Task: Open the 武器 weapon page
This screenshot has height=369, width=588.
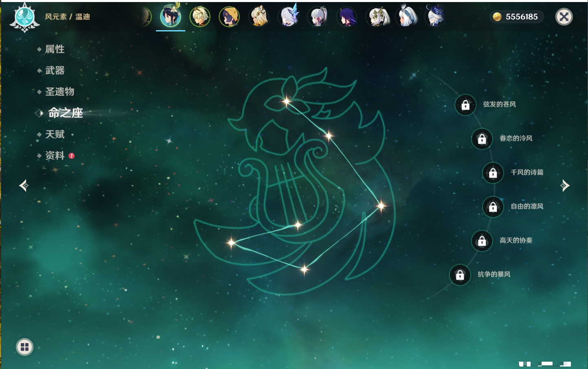Action: pyautogui.click(x=55, y=71)
